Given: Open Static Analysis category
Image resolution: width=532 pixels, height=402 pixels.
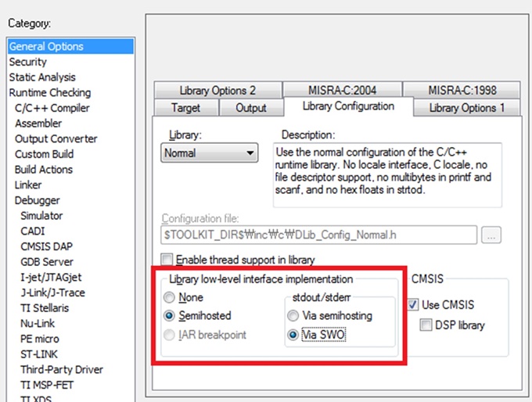Looking at the screenshot, I should pyautogui.click(x=42, y=77).
